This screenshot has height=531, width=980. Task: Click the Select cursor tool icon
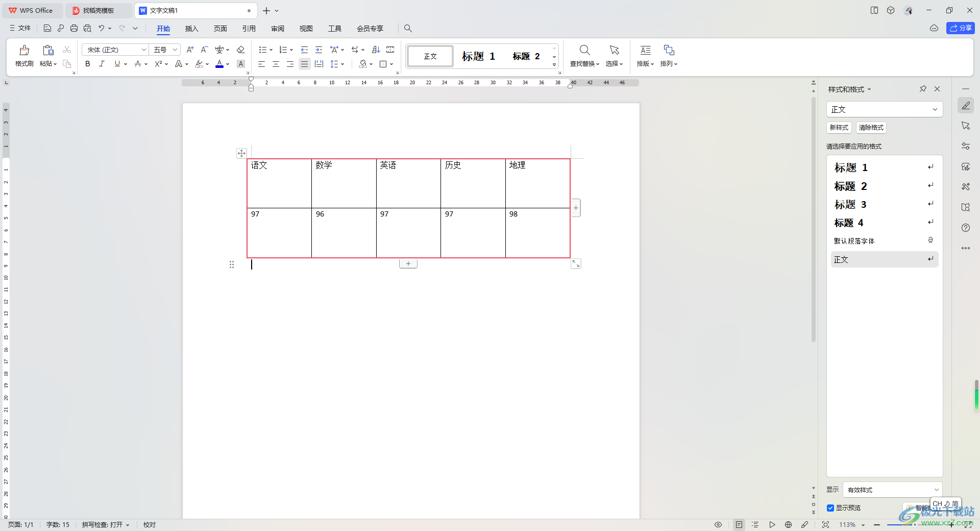614,50
